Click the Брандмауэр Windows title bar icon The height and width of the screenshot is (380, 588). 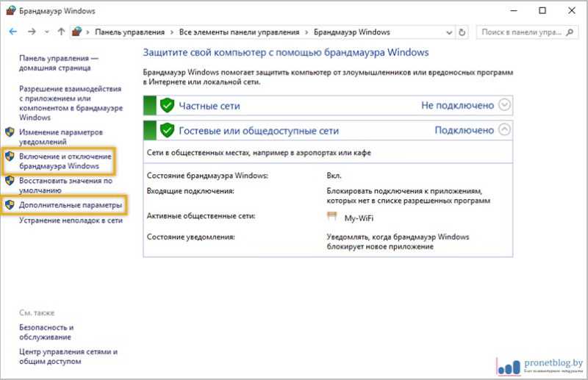pyautogui.click(x=11, y=10)
